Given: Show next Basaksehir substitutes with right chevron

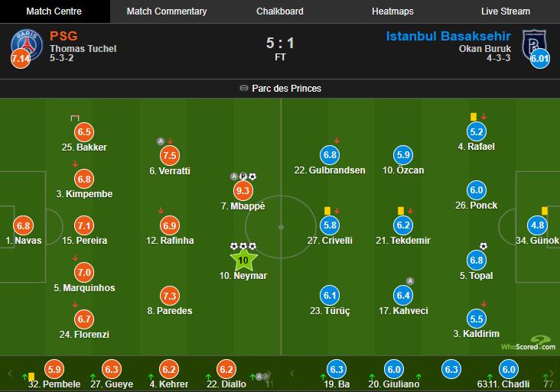Looking at the screenshot, I should [552, 374].
